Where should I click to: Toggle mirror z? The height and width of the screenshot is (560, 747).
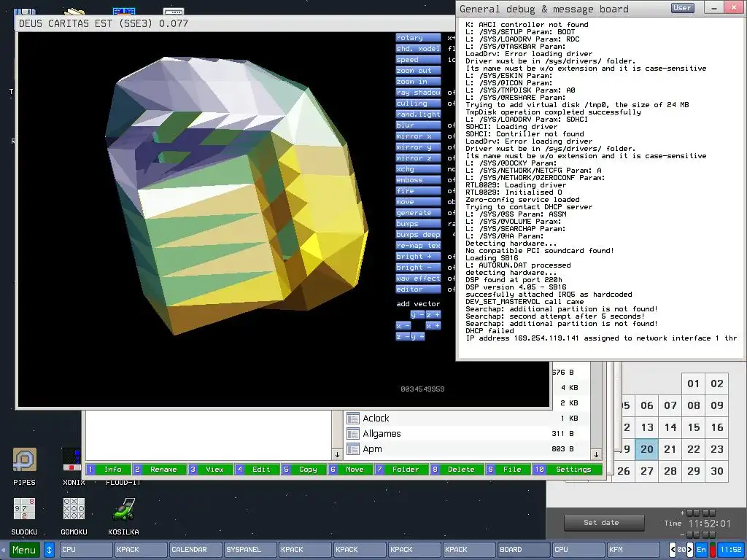tap(418, 158)
